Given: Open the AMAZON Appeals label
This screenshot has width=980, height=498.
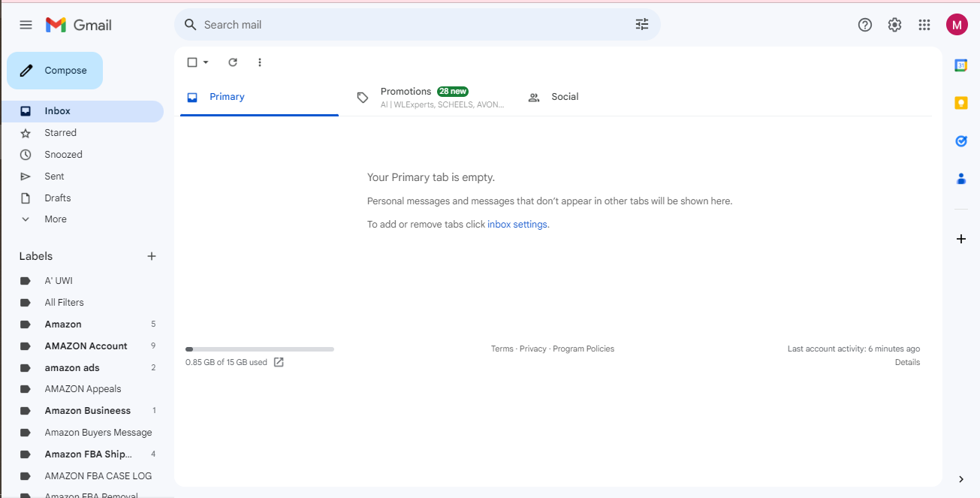Looking at the screenshot, I should [82, 389].
